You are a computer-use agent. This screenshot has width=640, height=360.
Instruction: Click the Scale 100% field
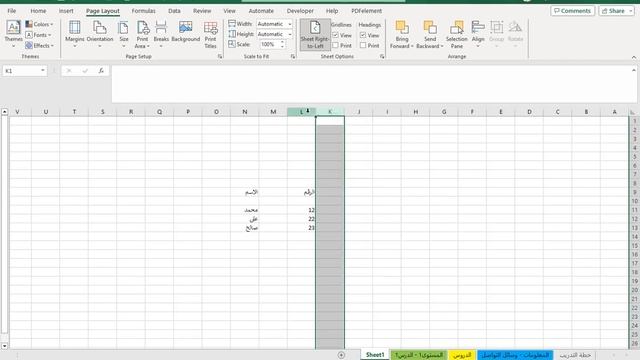[x=268, y=44]
